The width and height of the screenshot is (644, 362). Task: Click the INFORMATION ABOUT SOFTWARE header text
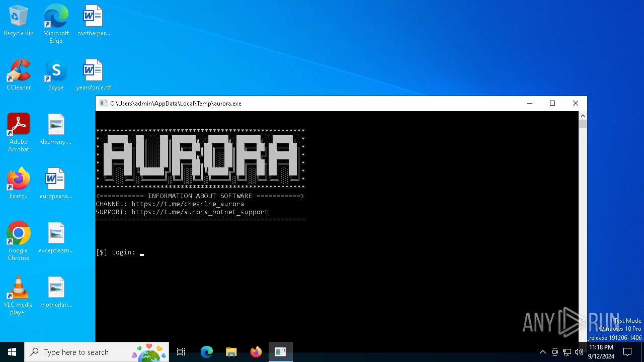pyautogui.click(x=200, y=196)
